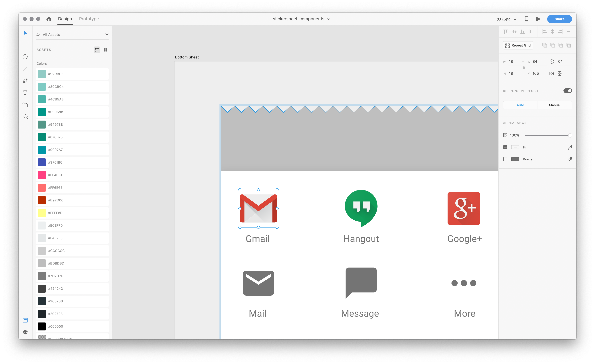595x364 pixels.
Task: Select the Text tool
Action: [x=25, y=93]
